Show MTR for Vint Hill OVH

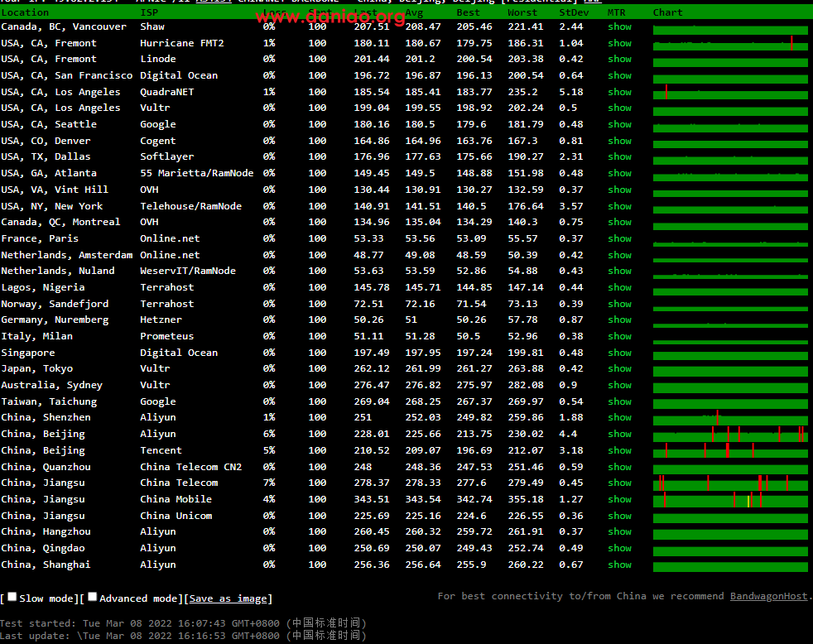pyautogui.click(x=619, y=190)
